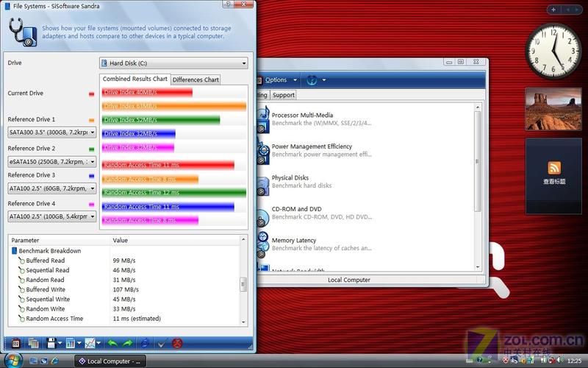
Task: Select the CD-ROM and DVD benchmark item
Action: click(315, 213)
